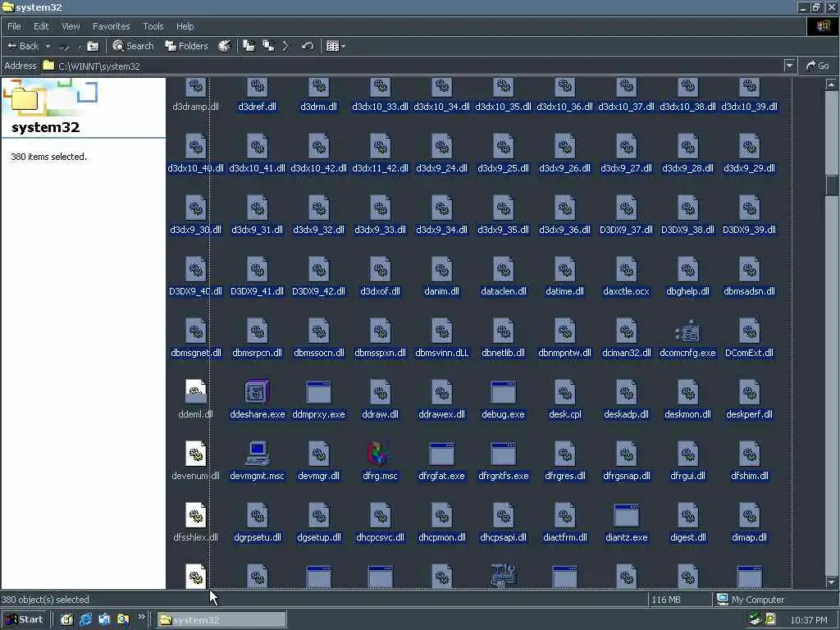
Task: Click the dfshim.dll file name
Action: click(x=749, y=476)
